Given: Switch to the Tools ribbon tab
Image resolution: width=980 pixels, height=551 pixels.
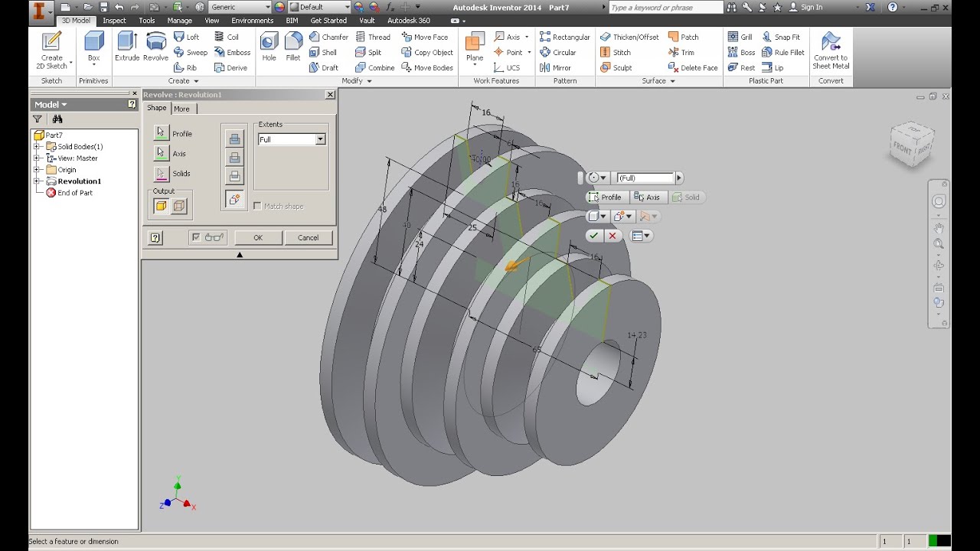Looking at the screenshot, I should [x=146, y=21].
